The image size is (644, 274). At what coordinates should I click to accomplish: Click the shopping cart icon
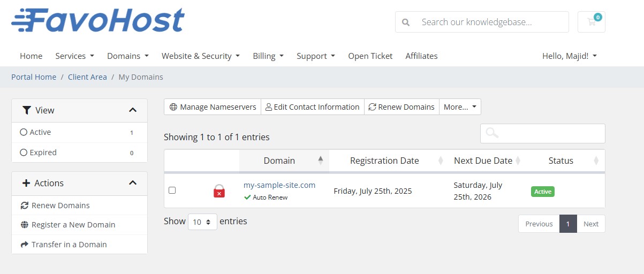(591, 22)
